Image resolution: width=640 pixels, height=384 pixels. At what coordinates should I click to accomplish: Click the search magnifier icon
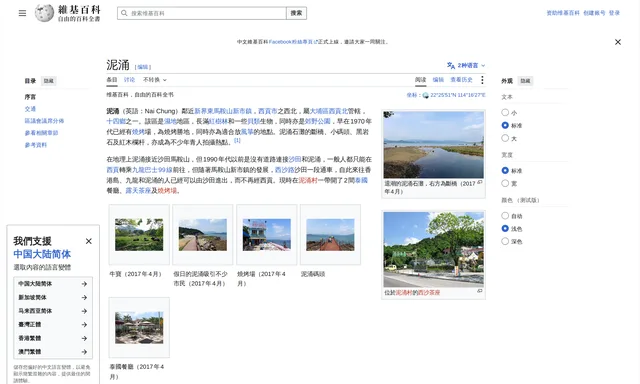pos(124,13)
